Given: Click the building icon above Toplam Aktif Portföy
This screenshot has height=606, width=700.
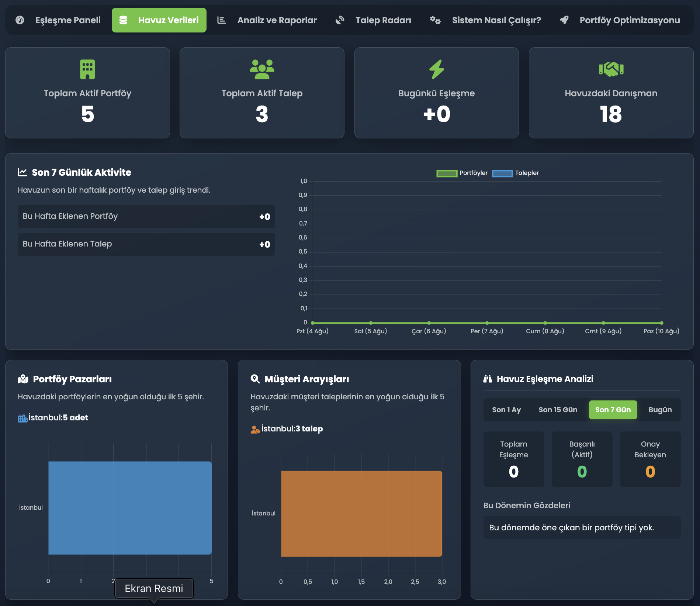Looking at the screenshot, I should coord(87,69).
